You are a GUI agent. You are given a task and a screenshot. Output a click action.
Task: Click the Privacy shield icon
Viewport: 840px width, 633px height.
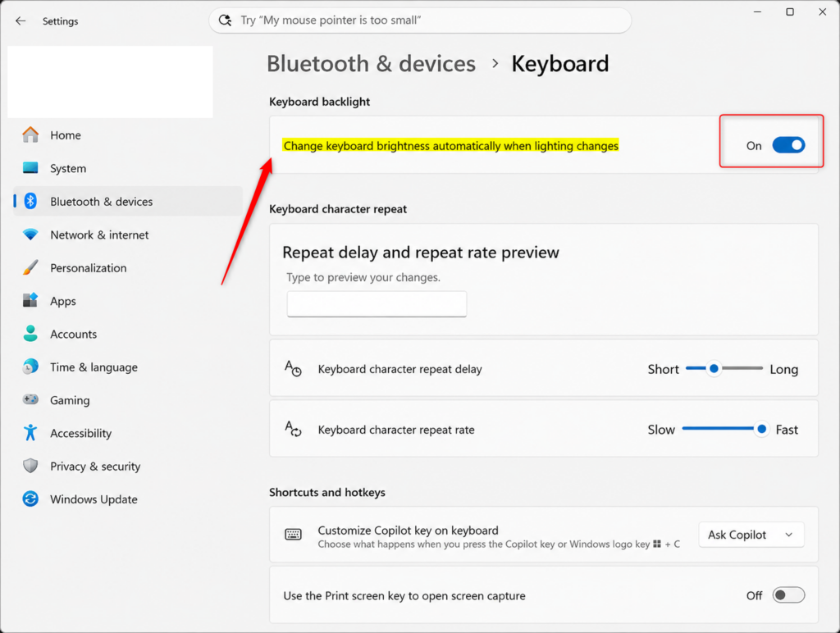coord(30,466)
